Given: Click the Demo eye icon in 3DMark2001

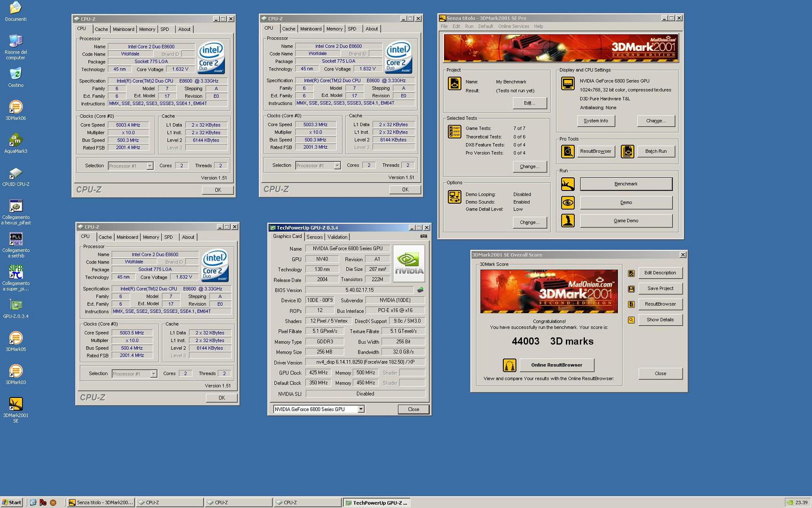Looking at the screenshot, I should pyautogui.click(x=568, y=203).
